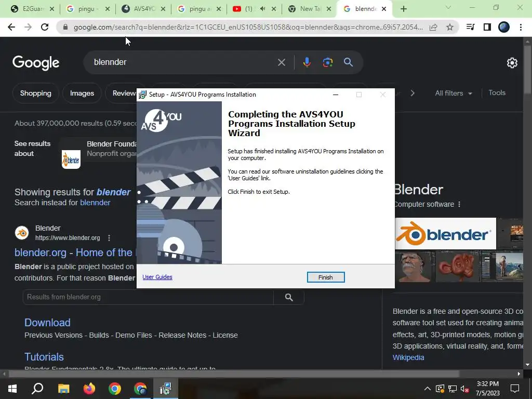Open the Tutorials sitelink
Viewport: 532px width, 399px height.
[x=44, y=357]
